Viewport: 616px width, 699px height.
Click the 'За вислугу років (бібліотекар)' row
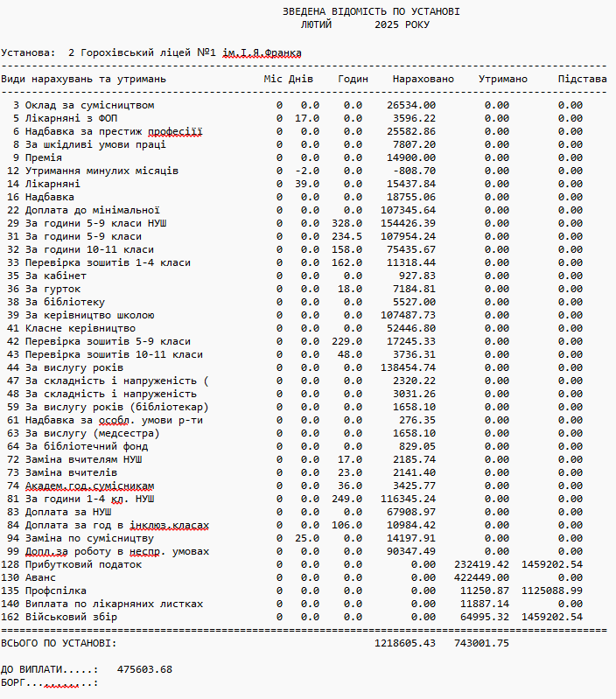pyautogui.click(x=115, y=407)
